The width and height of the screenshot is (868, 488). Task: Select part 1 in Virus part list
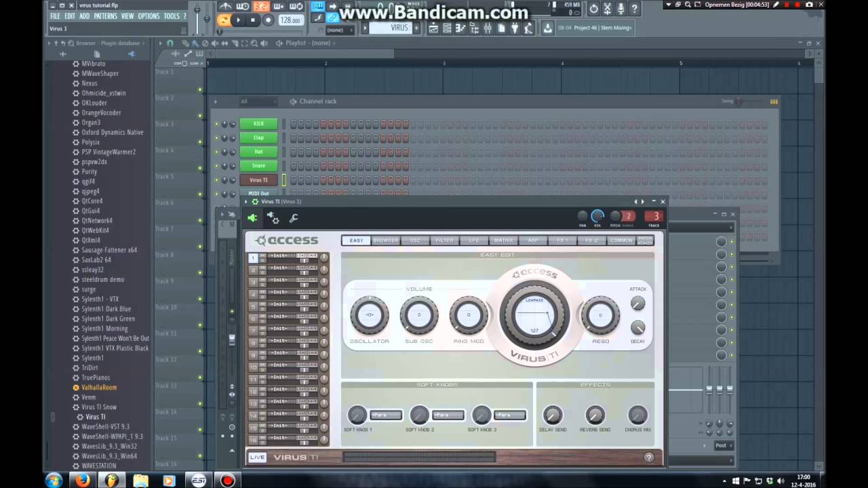pos(253,258)
